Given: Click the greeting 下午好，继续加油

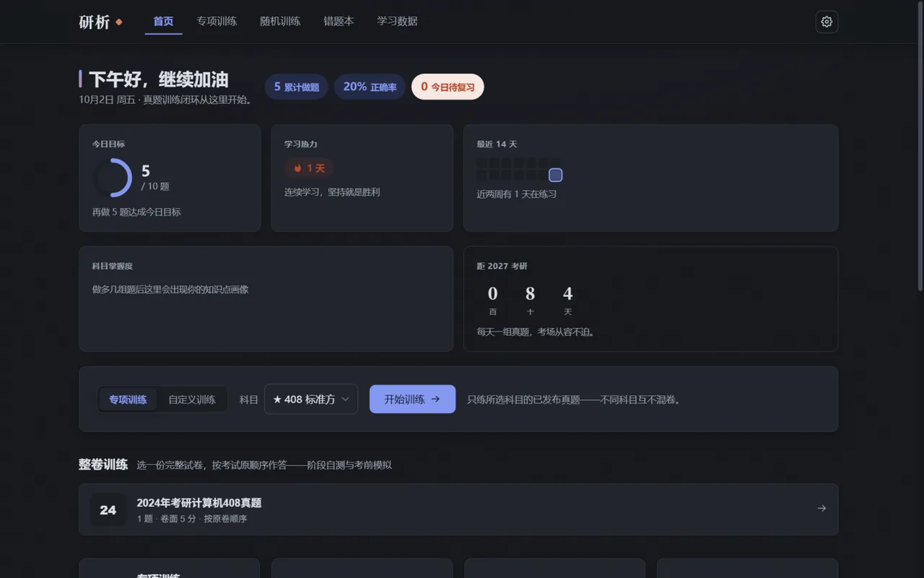Looking at the screenshot, I should click(159, 79).
